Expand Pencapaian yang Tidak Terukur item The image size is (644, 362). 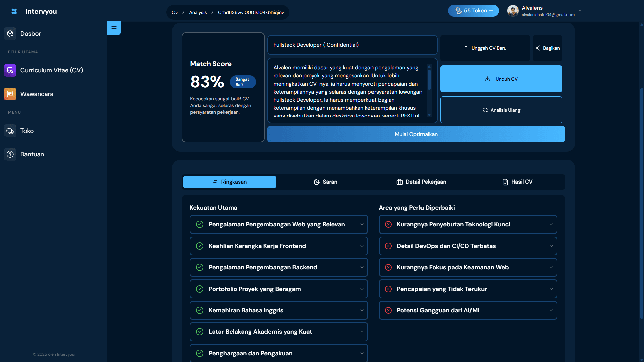468,289
